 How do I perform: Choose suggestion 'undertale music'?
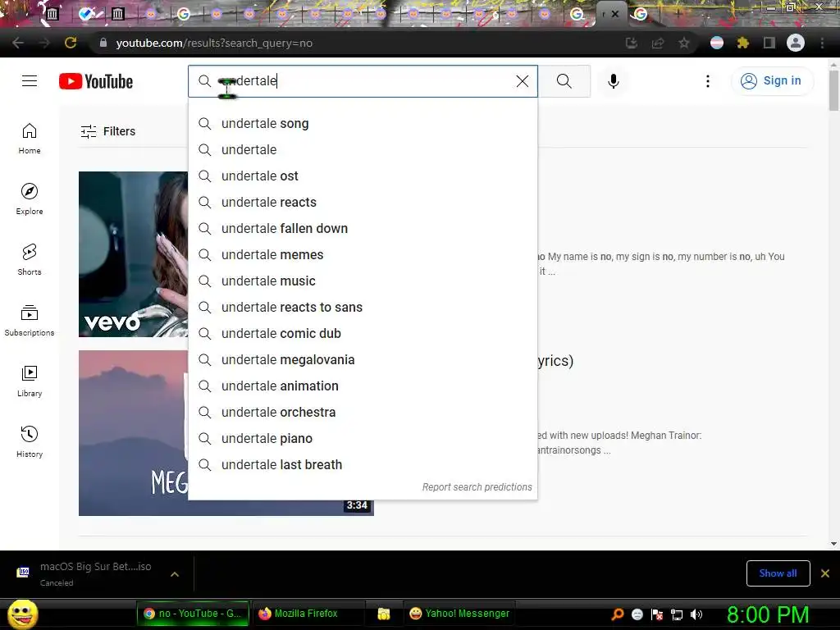point(363,281)
